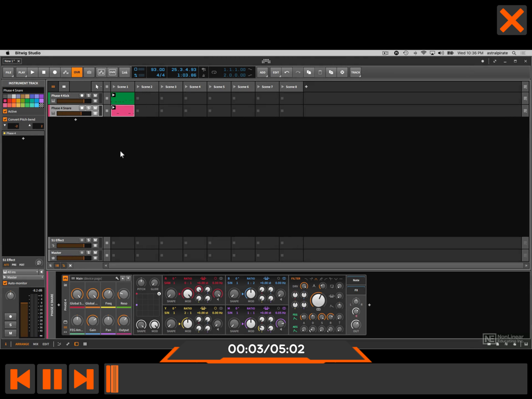Screen dimensions: 532x399
Task: Skip to next video with forward button
Action: pyautogui.click(x=84, y=379)
